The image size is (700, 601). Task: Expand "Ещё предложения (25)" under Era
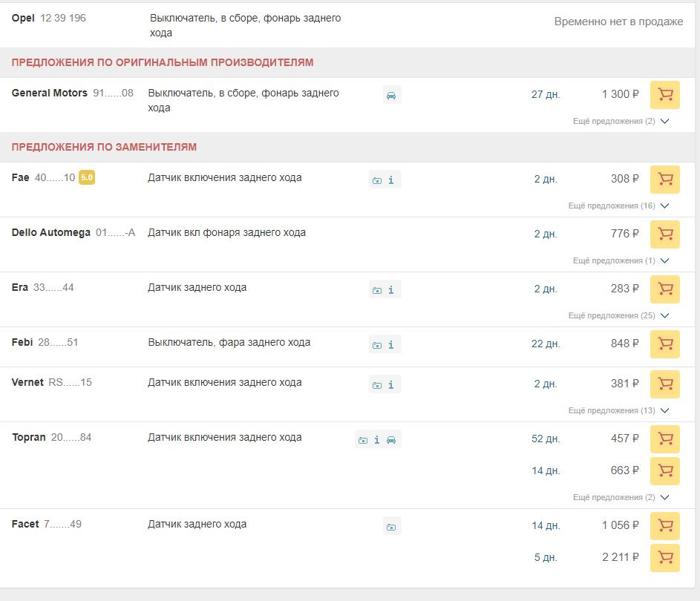pos(618,315)
